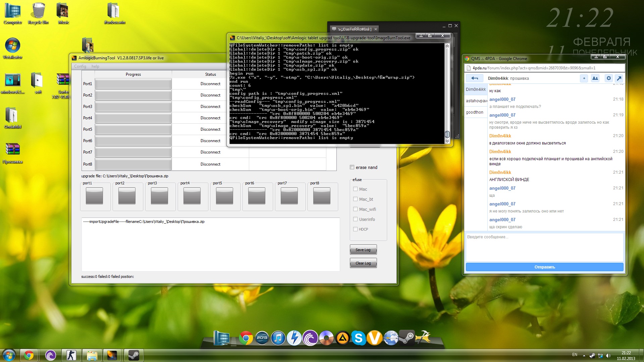Screen dimensions: 644x362
Task: Click the back arrow in QMS chat
Action: coord(474,78)
